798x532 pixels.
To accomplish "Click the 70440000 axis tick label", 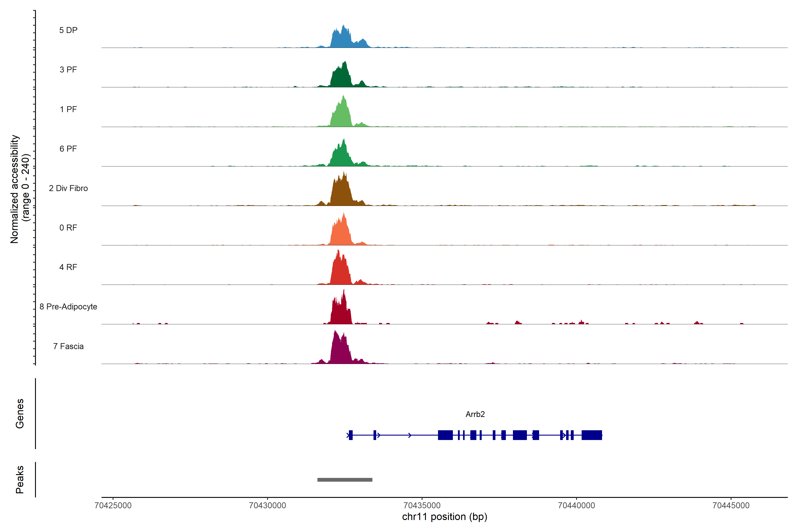I will point(577,505).
